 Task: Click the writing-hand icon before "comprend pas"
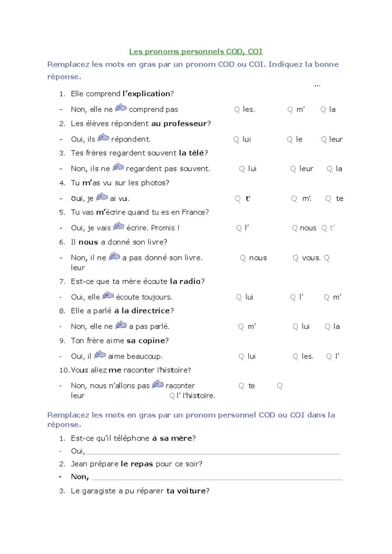pos(121,107)
